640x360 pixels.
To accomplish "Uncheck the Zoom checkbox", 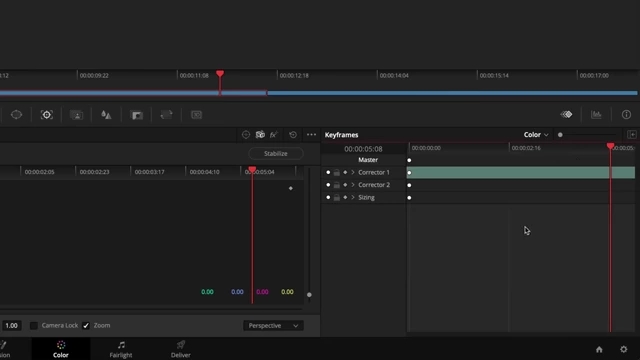I will 86,325.
